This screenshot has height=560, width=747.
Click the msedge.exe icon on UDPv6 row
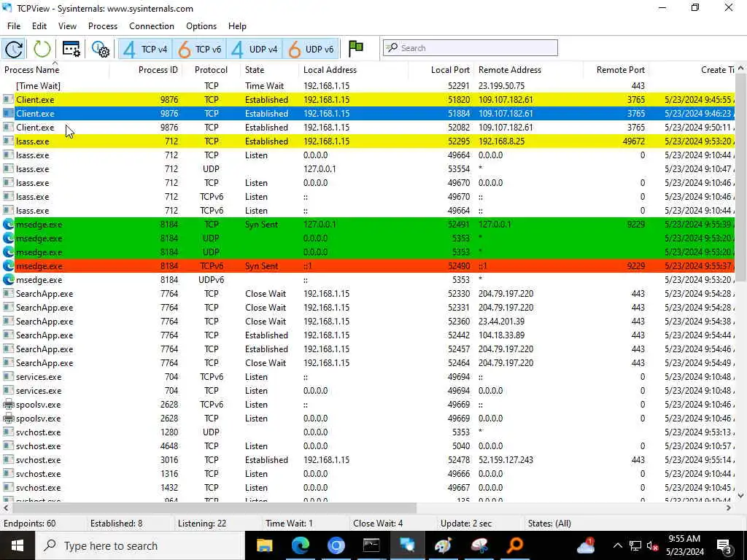point(8,280)
